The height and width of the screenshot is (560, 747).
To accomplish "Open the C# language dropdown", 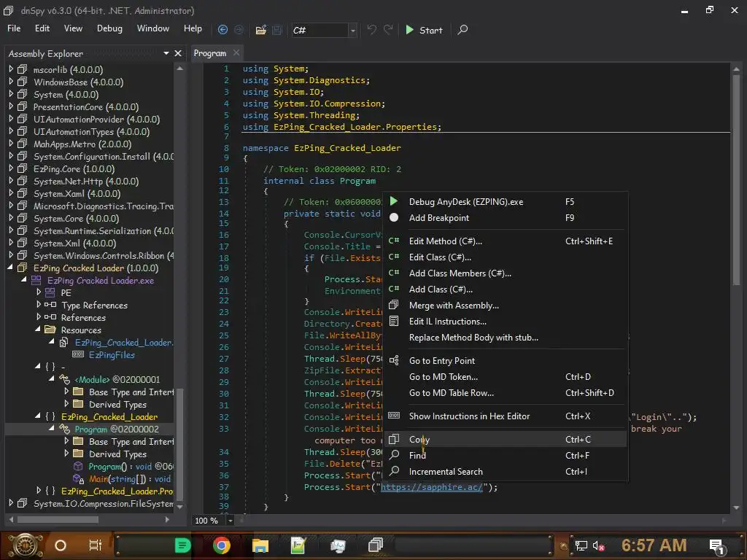I will coord(353,31).
